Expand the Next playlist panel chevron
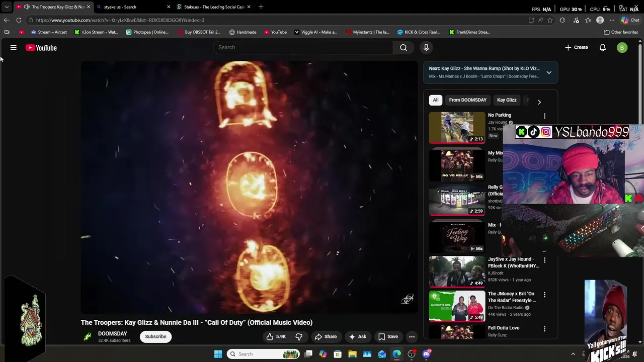The image size is (644, 362). coord(549,72)
